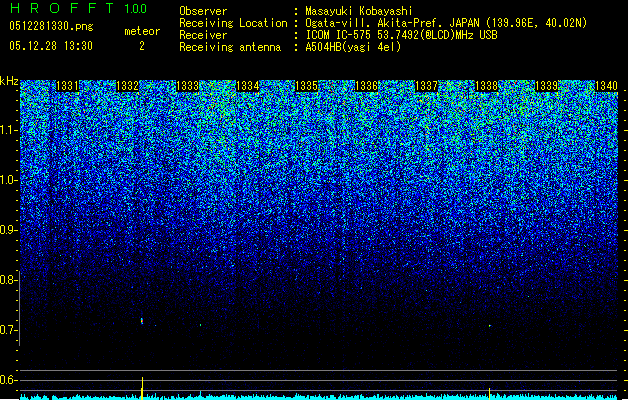Screen dimensions: 629x400
Task: Click the 'Receiving antenna' label
Action: click(230, 47)
